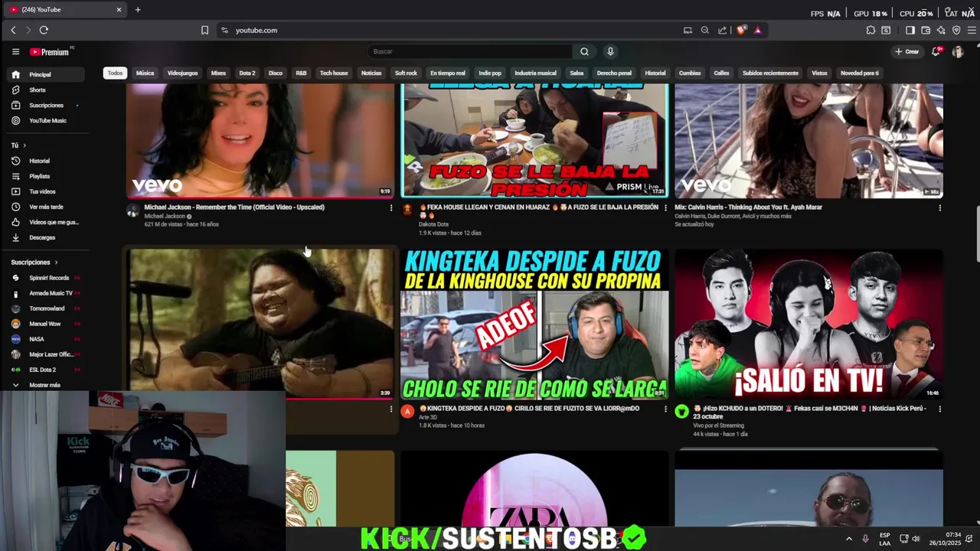Open Michael Jackson Remember the Time title
980x551 pixels.
pyautogui.click(x=234, y=207)
